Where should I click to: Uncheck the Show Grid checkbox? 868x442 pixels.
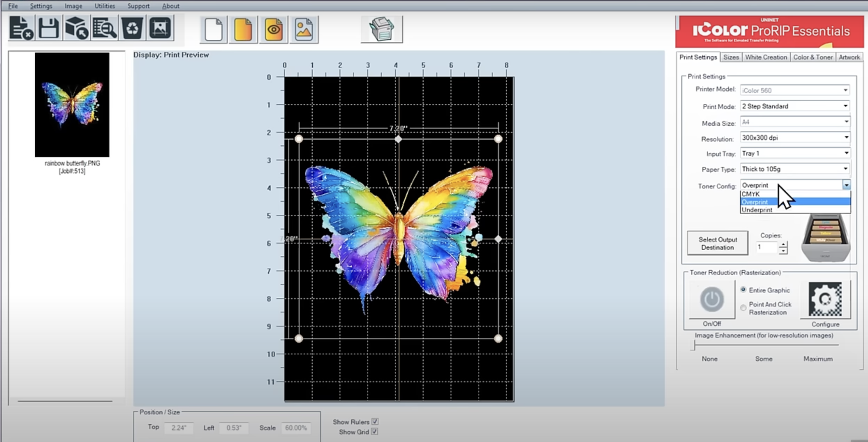pyautogui.click(x=375, y=432)
